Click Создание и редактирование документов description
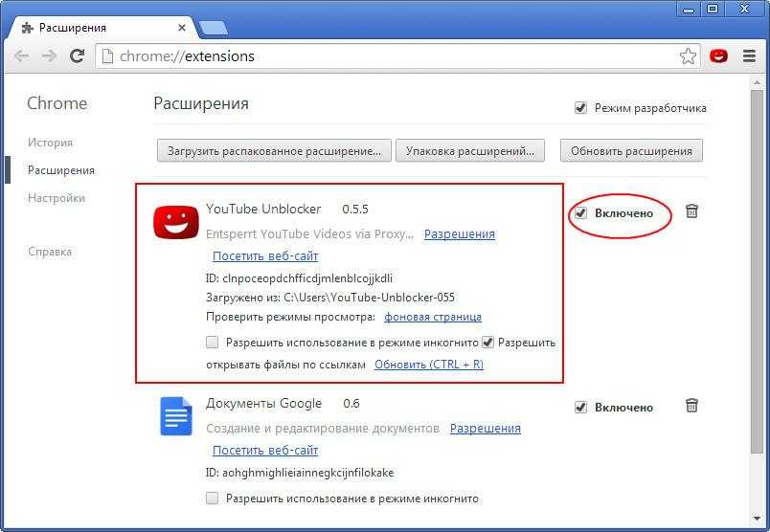 (x=323, y=429)
